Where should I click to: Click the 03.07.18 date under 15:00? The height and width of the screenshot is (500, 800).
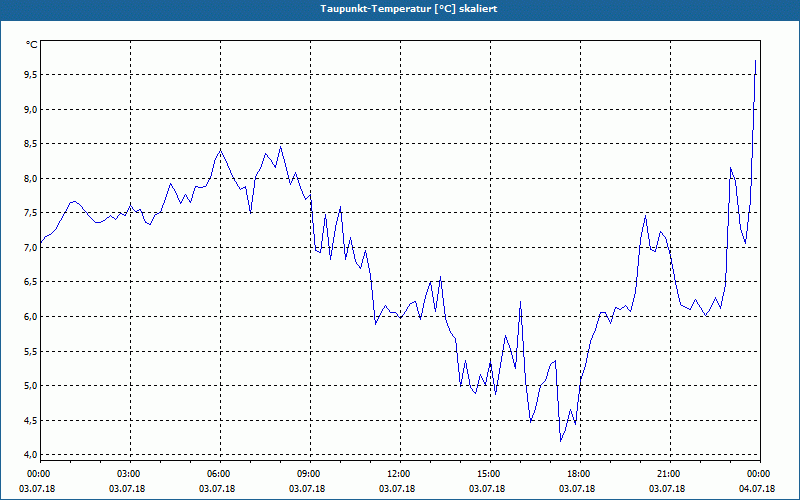(487, 489)
